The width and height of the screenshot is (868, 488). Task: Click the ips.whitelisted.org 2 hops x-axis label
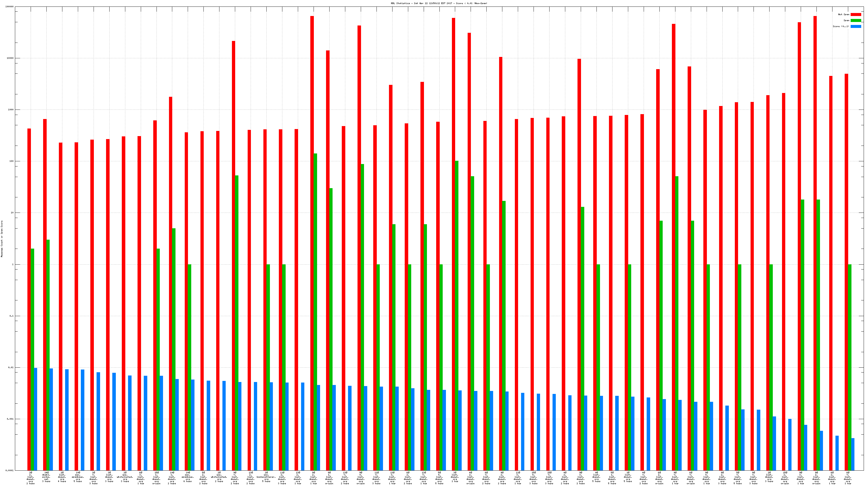[219, 477]
